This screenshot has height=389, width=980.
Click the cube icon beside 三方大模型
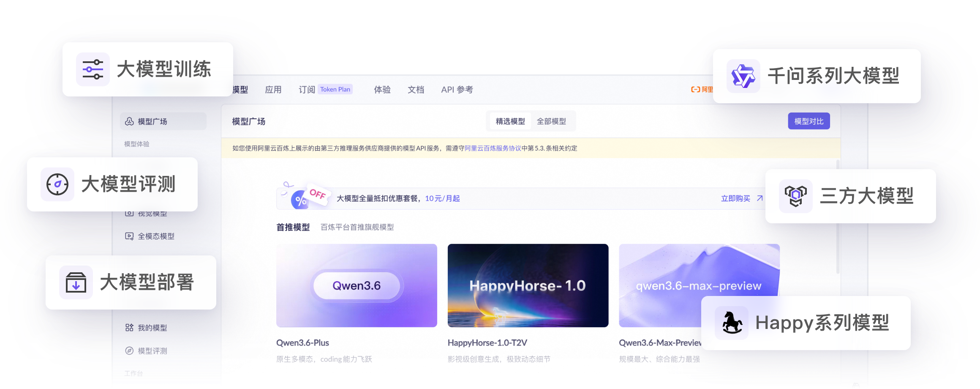pos(796,196)
